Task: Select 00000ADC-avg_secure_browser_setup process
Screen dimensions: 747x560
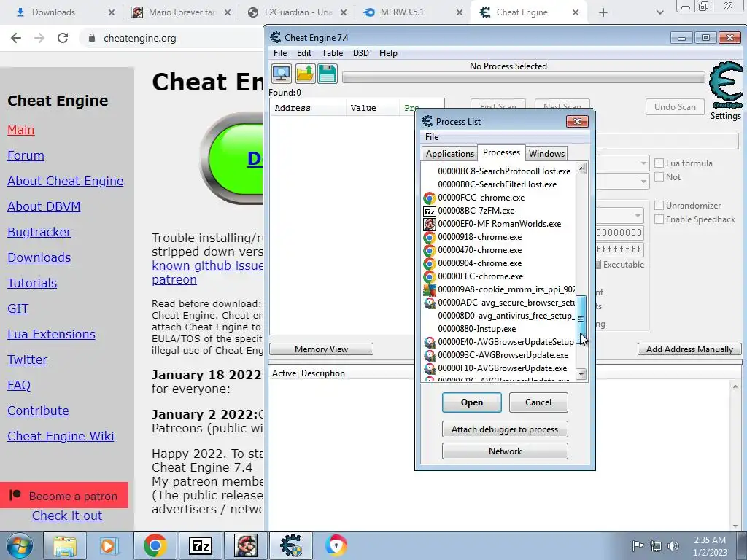Action: [499, 303]
